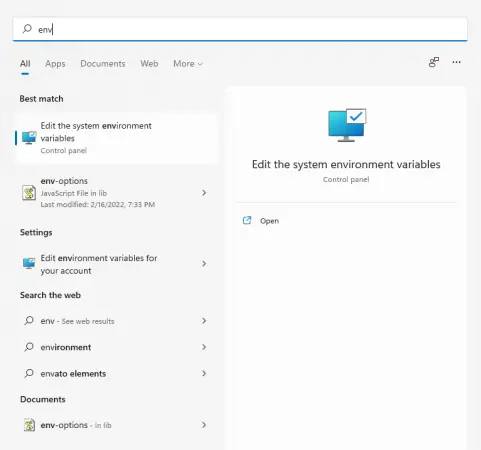Click the env-options JavaScript file icon under Best match
Screen dimensions: 481x450
[29, 193]
